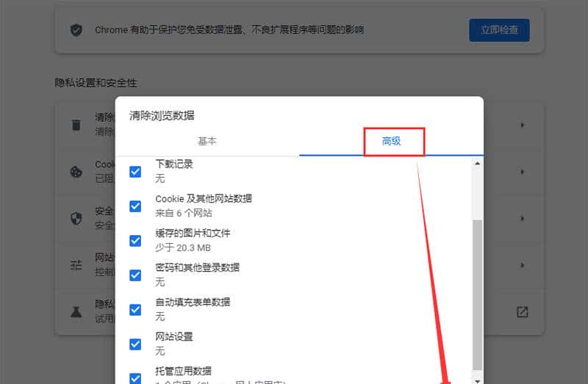
Task: Click the 清除浏览数据 dialog title
Action: tap(162, 115)
